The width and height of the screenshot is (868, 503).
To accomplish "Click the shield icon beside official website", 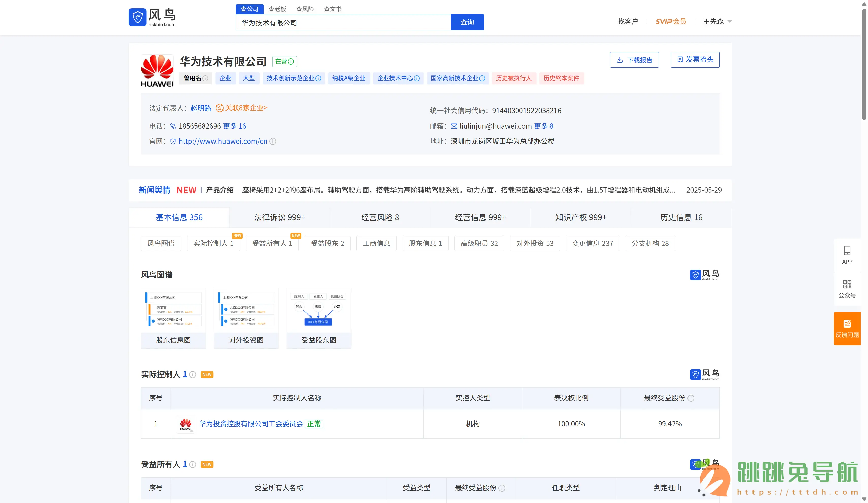I will tap(173, 141).
